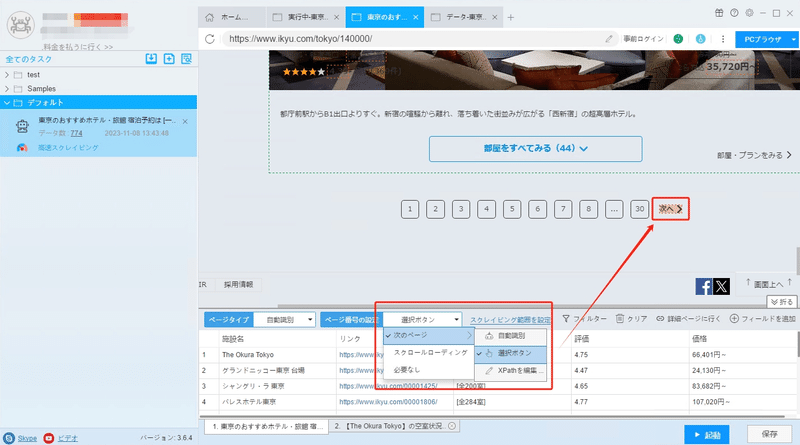Close the task entry with its X icon
This screenshot has width=800, height=445.
pos(185,121)
